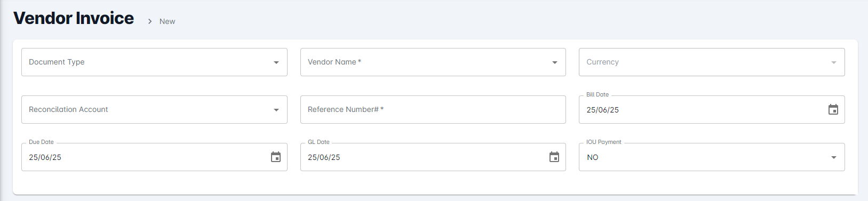This screenshot has height=201, width=868.
Task: Open the Due Date calendar picker icon
Action: point(276,157)
